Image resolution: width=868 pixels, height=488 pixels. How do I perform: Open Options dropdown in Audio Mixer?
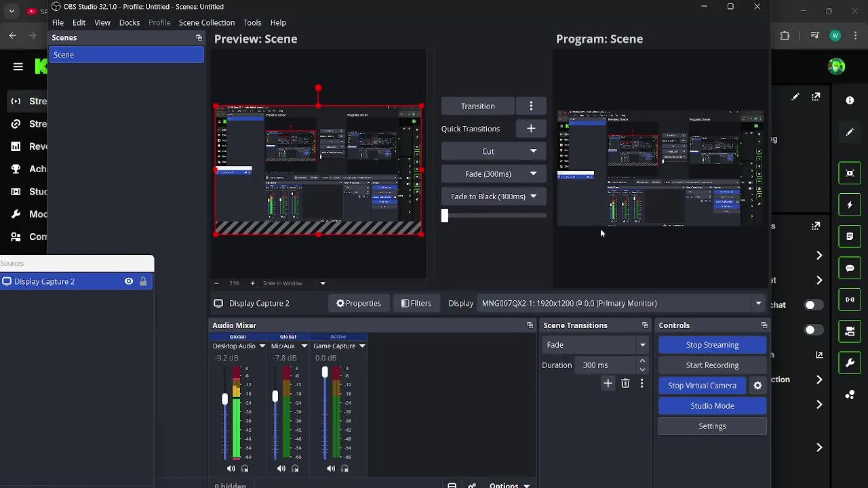pos(509,485)
